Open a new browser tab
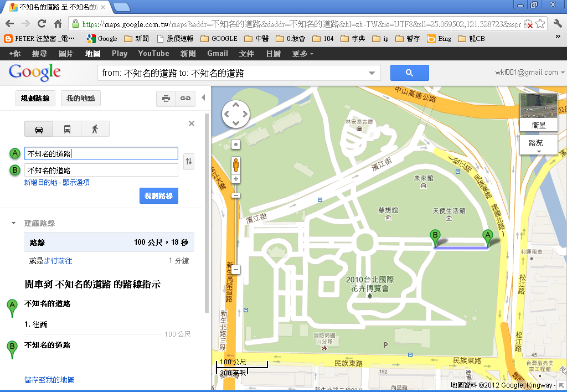The height and width of the screenshot is (392, 567). pos(121,7)
